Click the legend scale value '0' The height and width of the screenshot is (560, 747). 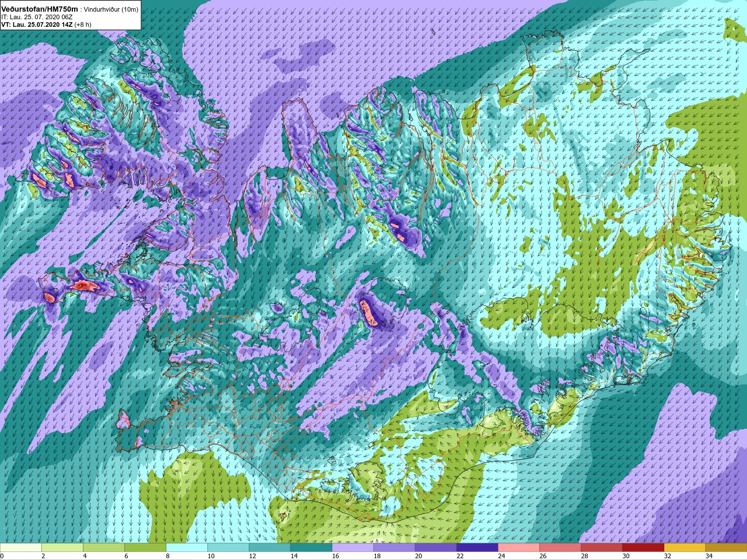[x=2, y=556]
